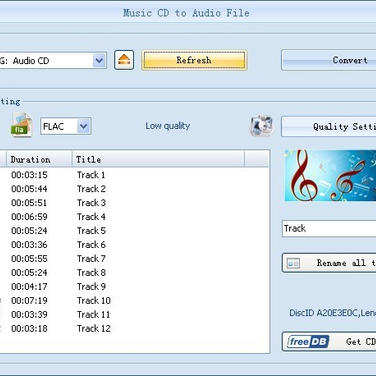Select the Track 6 row

tap(134, 245)
